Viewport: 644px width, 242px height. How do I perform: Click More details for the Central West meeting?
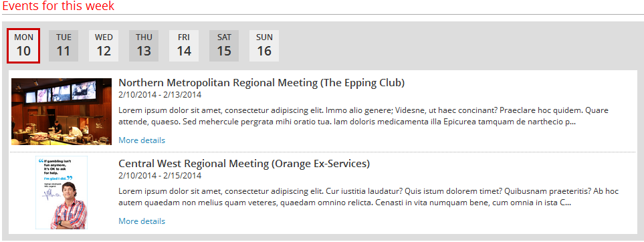pyautogui.click(x=142, y=221)
